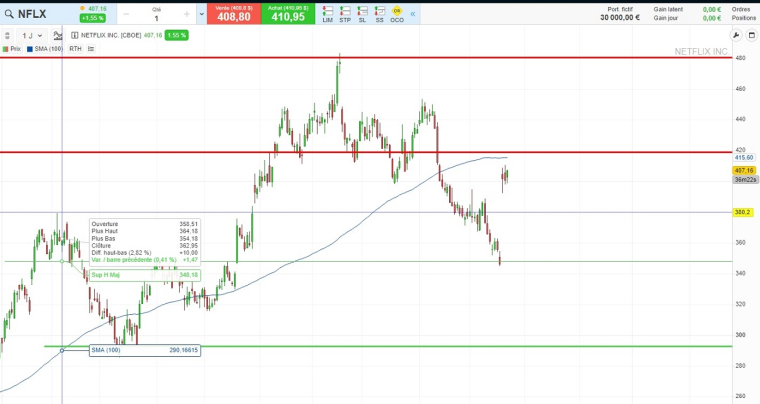The height and width of the screenshot is (404, 760).
Task: Open chart settings with the wrench icon
Action: [736, 35]
